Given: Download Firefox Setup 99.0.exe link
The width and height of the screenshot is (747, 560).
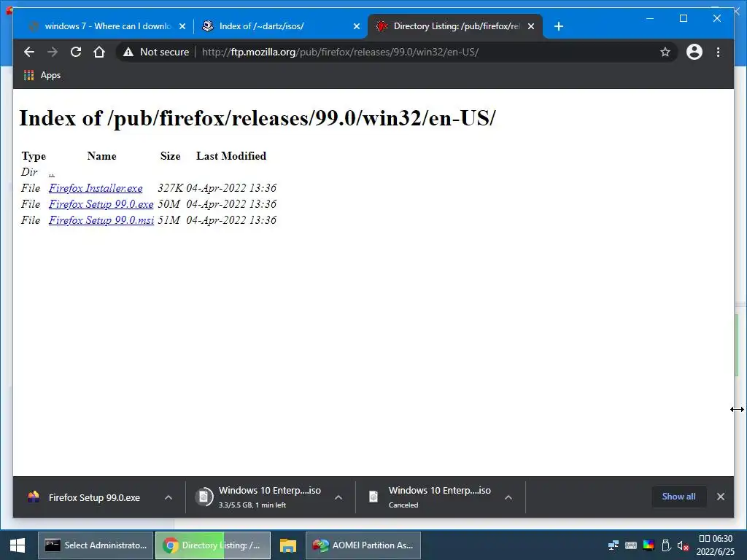Looking at the screenshot, I should pyautogui.click(x=101, y=204).
